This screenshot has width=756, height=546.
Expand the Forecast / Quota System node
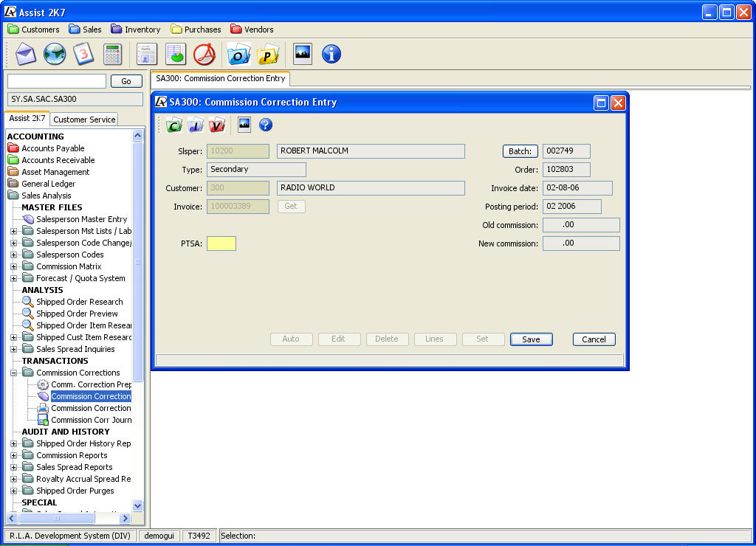[14, 278]
